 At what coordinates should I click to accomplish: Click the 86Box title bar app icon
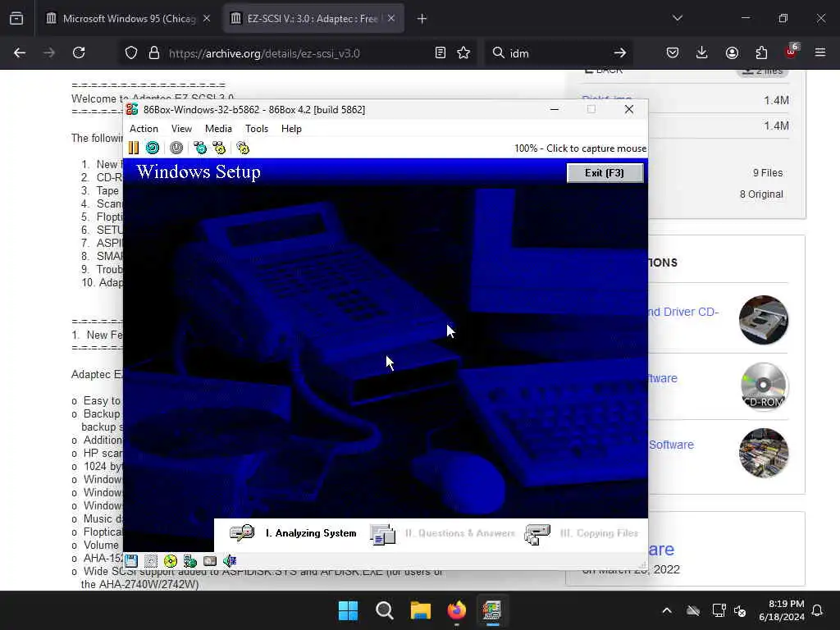[x=132, y=109]
